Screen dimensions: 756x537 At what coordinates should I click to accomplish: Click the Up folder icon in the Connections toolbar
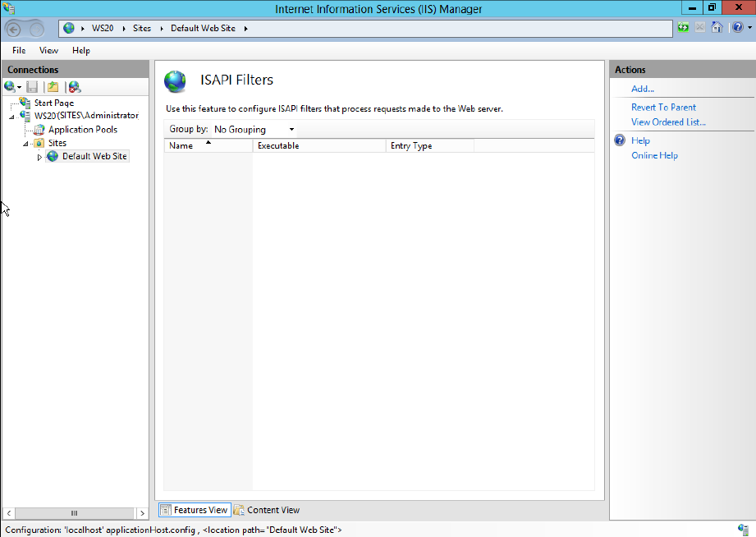53,87
